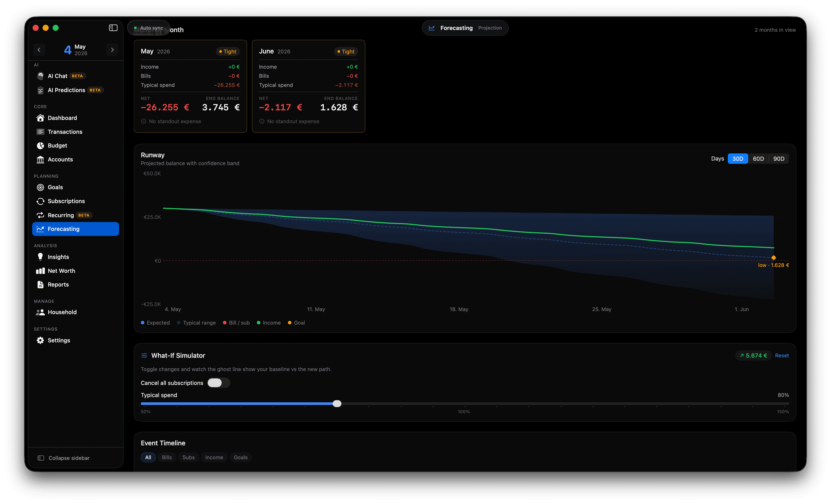Viewport: 831px width, 504px height.
Task: Open the Household page
Action: coord(76,312)
